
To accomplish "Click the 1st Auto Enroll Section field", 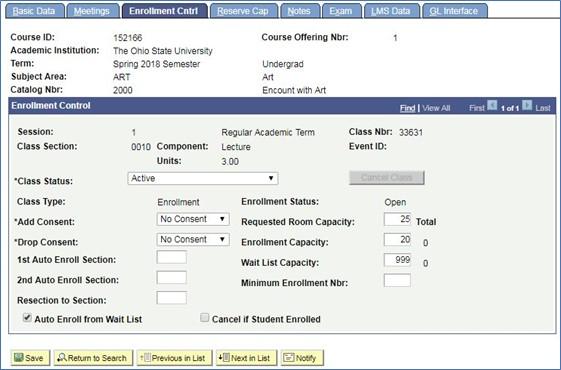I will click(x=171, y=257).
